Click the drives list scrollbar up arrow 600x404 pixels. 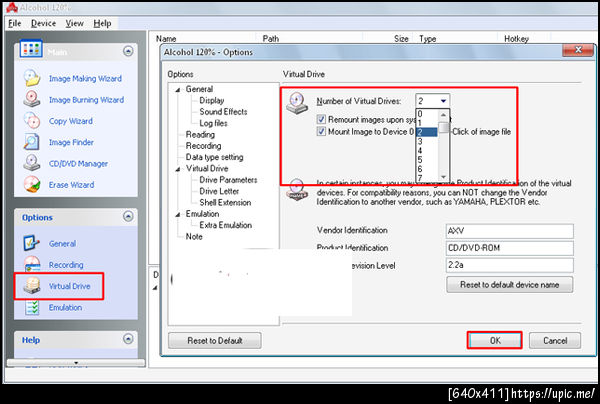[x=443, y=114]
